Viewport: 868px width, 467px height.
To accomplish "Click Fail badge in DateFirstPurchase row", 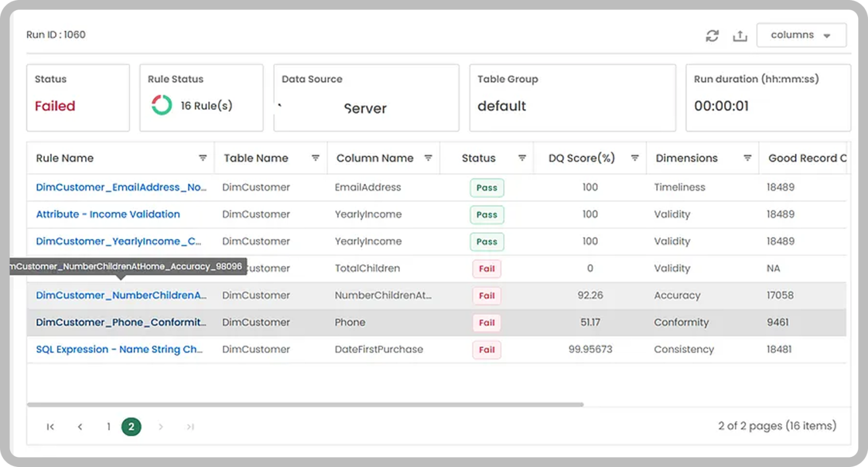I will pyautogui.click(x=487, y=350).
